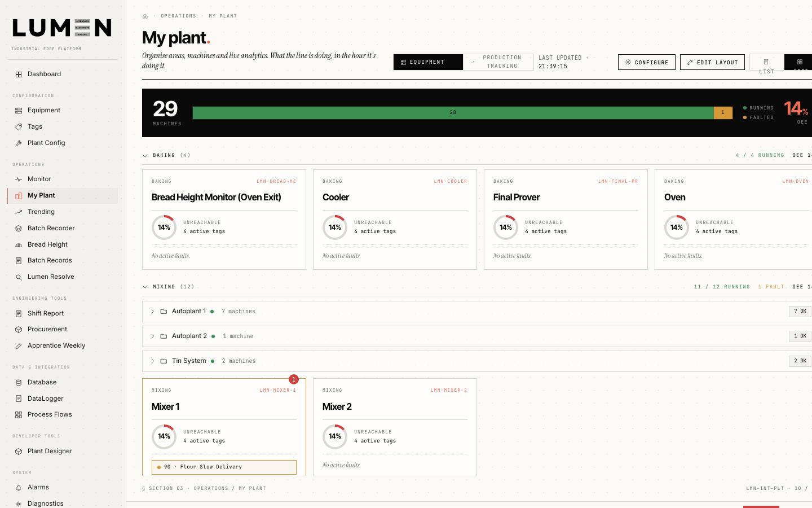Click the 1 OK badge for Autoplant 2

[x=800, y=336]
